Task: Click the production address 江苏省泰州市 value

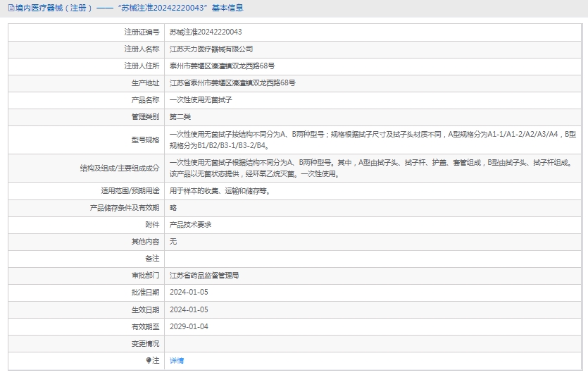Action: tap(232, 83)
